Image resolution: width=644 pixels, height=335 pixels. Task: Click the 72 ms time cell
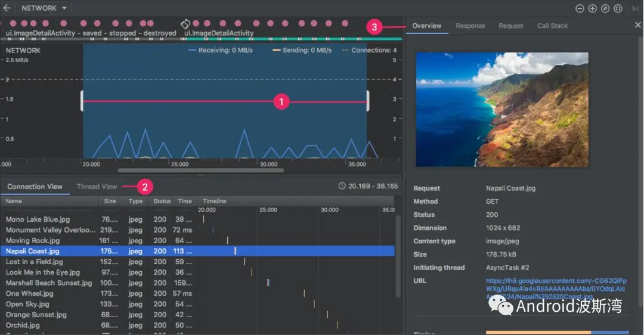(x=182, y=230)
